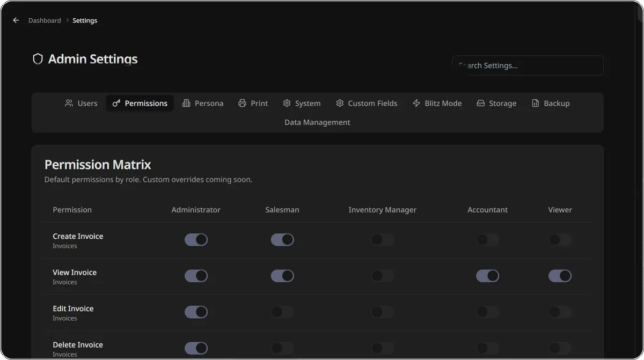Open the Data Management tab
This screenshot has width=644, height=360.
317,122
